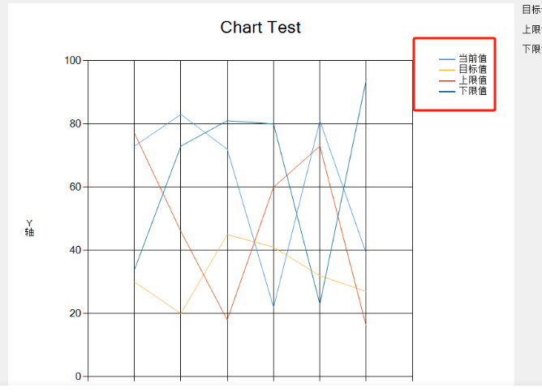Select the 目标值 legend label

pyautogui.click(x=472, y=69)
